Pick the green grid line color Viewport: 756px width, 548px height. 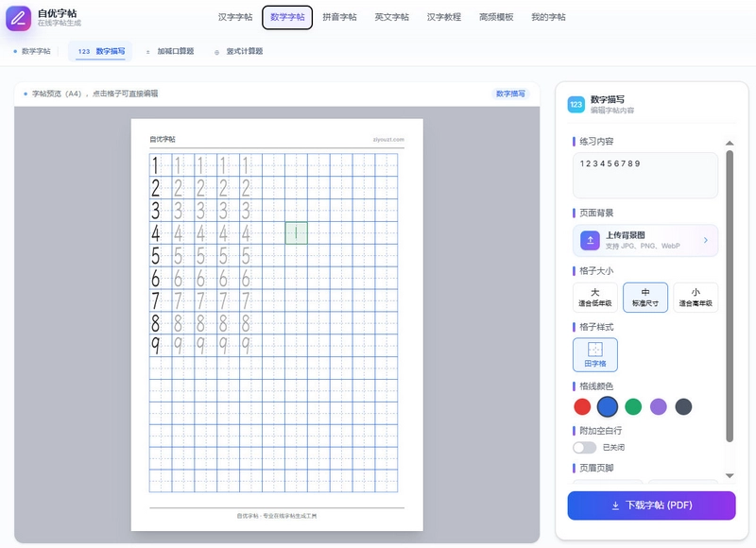click(633, 407)
